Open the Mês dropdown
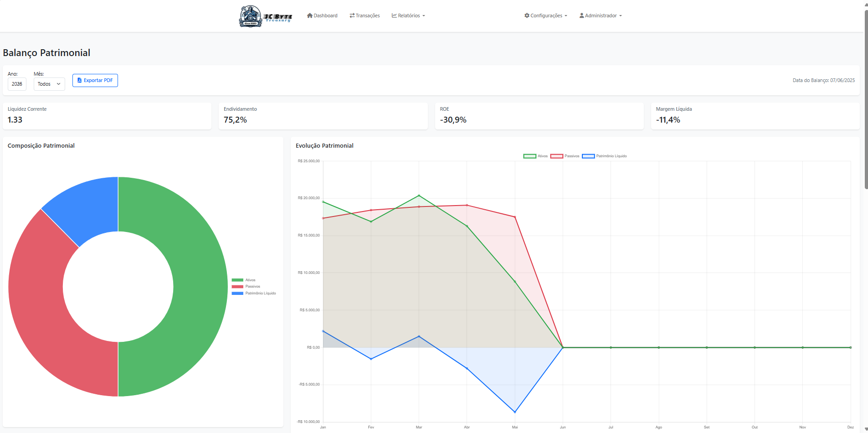The height and width of the screenshot is (433, 868). point(49,84)
